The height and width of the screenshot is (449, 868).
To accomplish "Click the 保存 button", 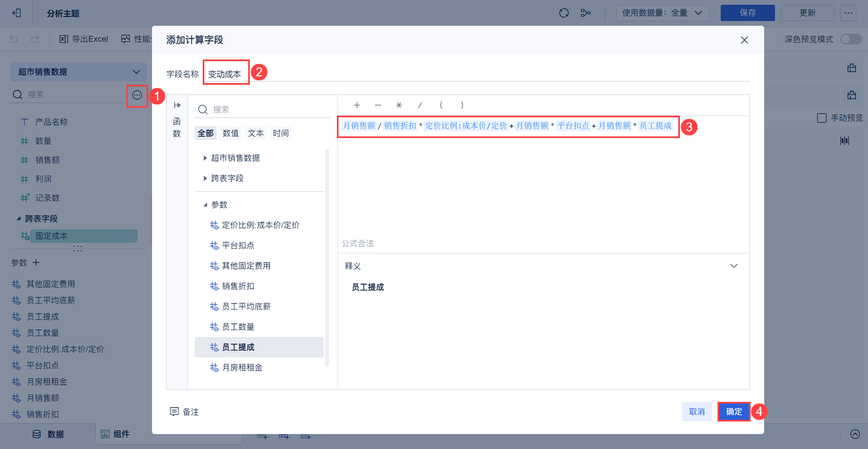I will tap(748, 13).
